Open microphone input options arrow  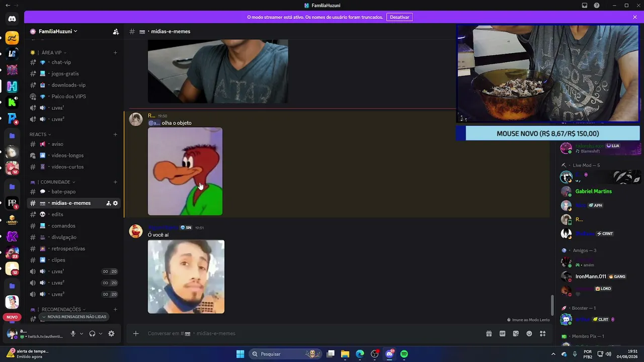(x=82, y=333)
